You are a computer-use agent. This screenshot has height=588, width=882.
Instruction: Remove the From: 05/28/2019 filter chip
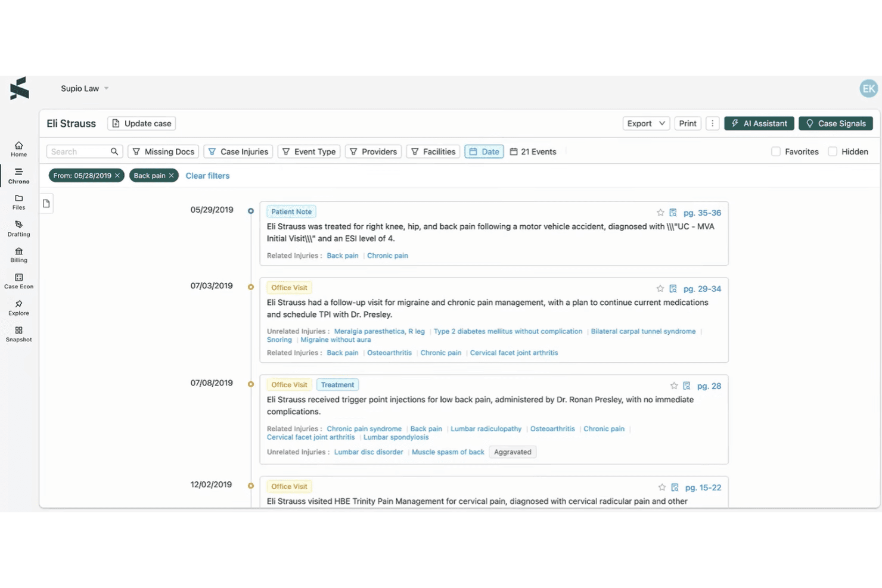tap(117, 175)
